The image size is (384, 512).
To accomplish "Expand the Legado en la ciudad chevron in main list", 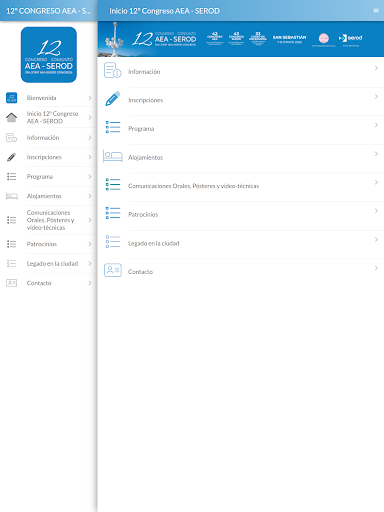I will 376,240.
